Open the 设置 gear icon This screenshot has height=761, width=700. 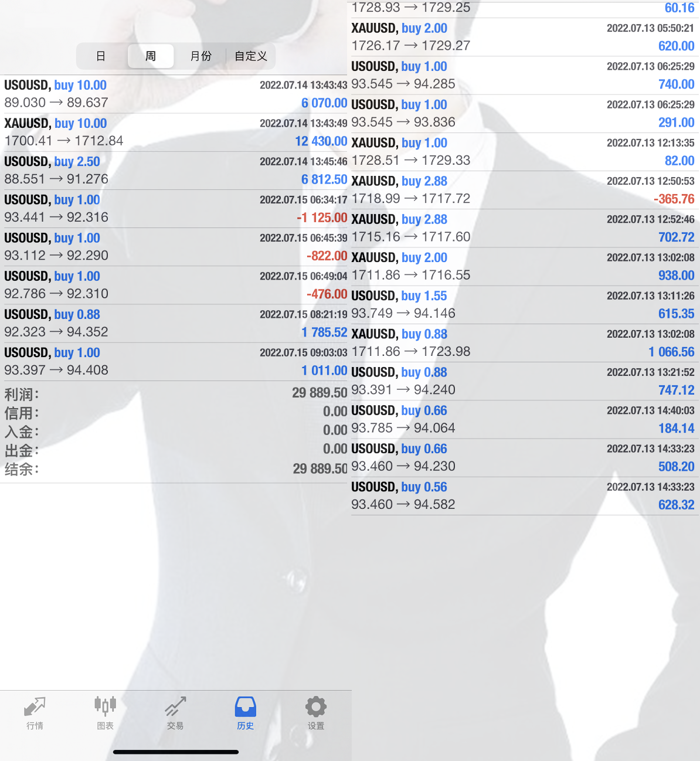[x=315, y=712]
